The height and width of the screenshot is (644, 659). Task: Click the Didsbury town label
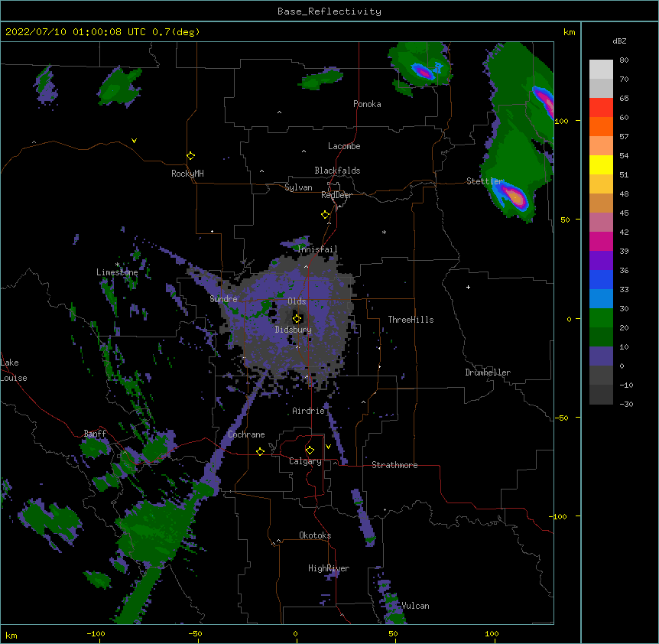click(x=293, y=330)
